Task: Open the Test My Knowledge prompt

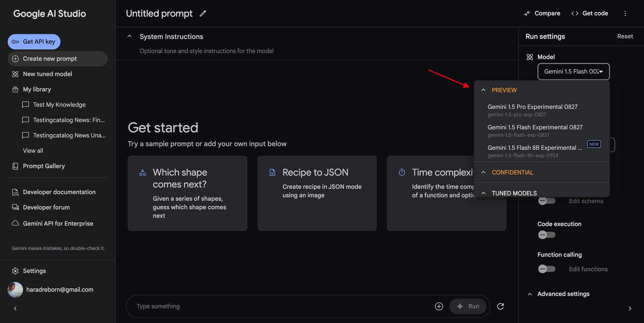Action: (59, 104)
